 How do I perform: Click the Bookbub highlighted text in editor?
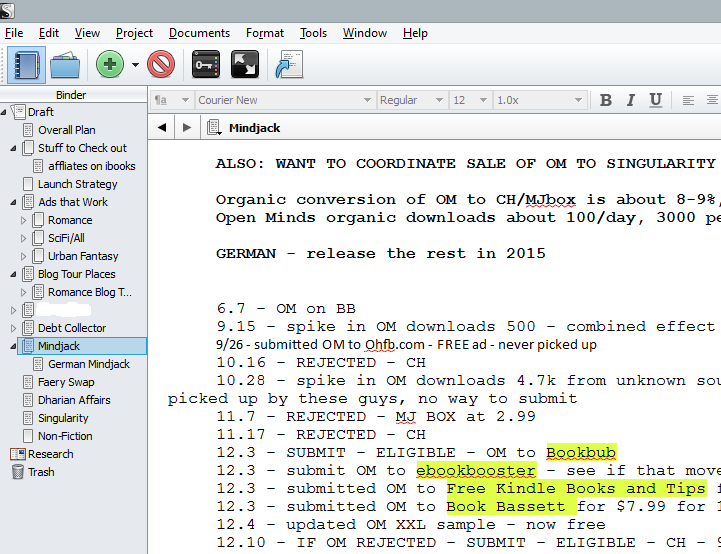click(x=581, y=452)
